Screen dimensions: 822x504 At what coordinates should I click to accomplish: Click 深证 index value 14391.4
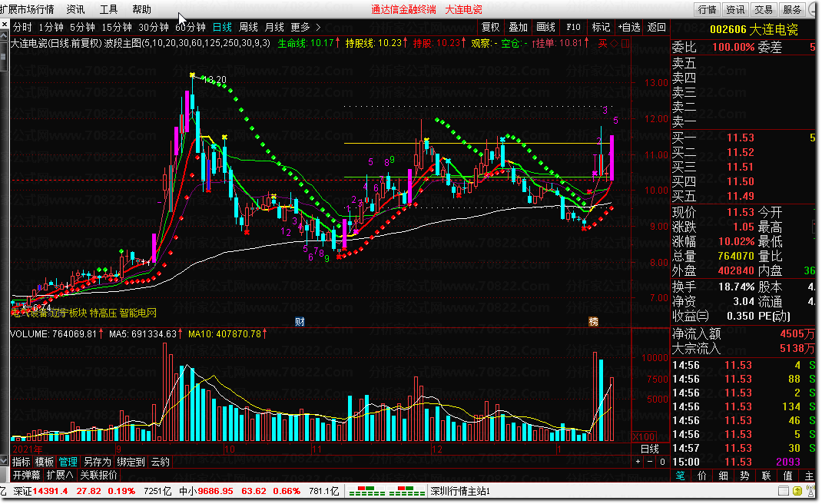pos(51,492)
